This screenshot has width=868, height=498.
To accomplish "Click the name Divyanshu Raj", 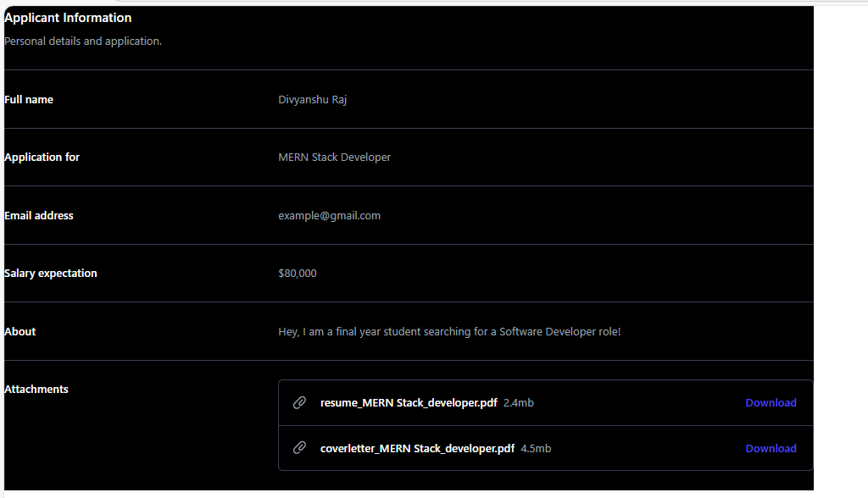I will click(312, 100).
